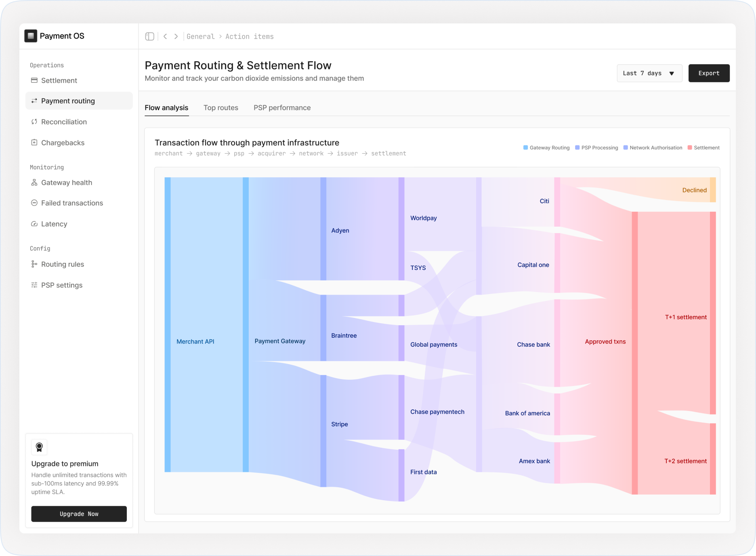
Task: Click the Export button
Action: pos(709,73)
